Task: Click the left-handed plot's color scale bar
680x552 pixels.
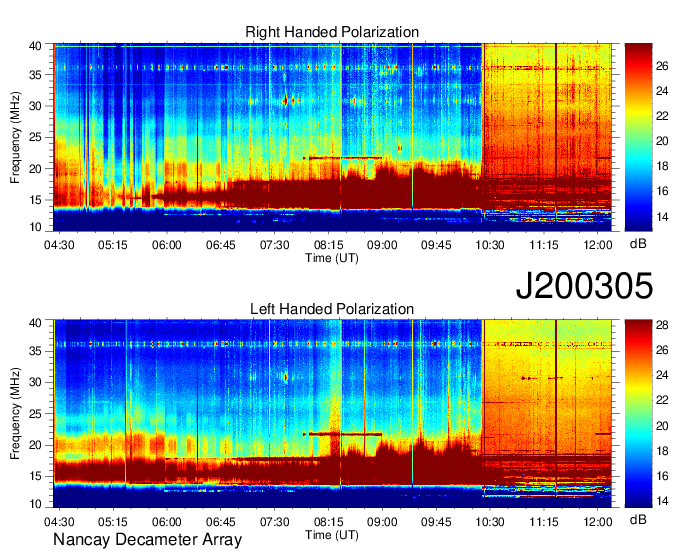Action: (638, 413)
